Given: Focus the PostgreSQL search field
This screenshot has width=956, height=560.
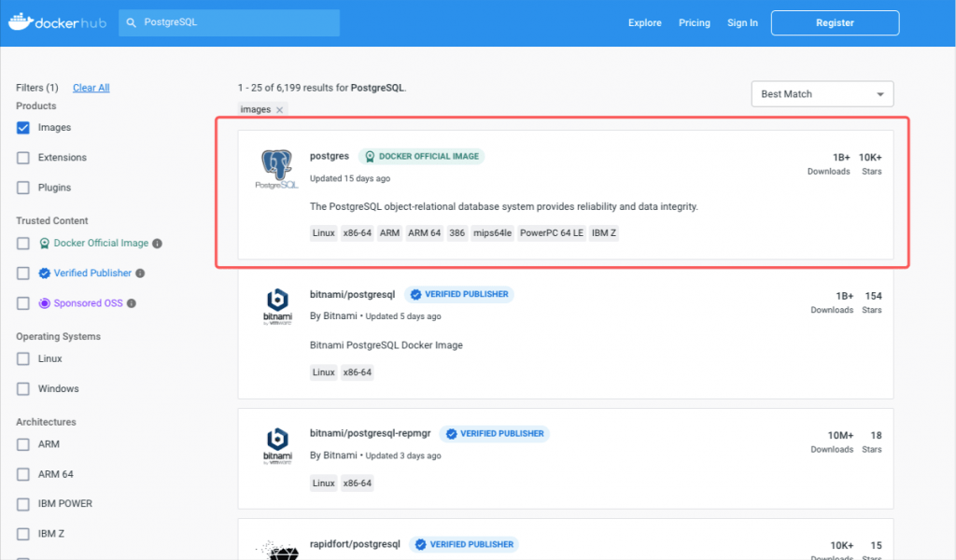Looking at the screenshot, I should [x=230, y=22].
